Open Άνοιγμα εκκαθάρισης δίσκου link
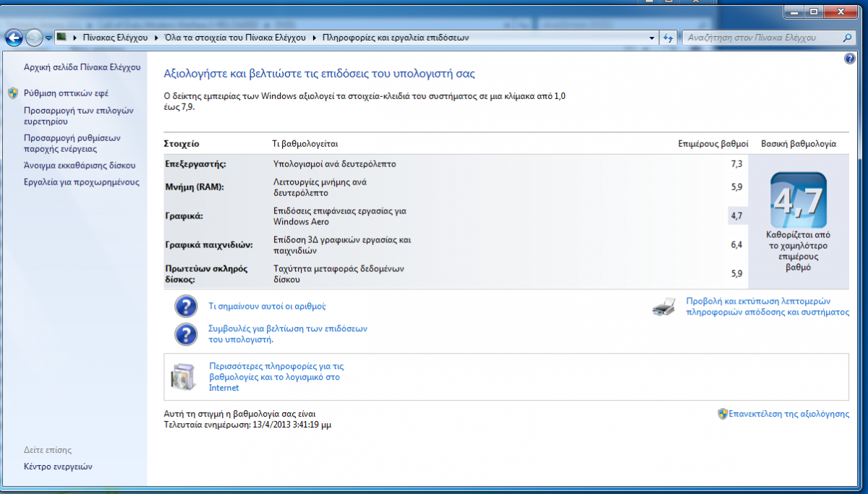Image resolution: width=868 pixels, height=494 pixels. click(80, 165)
